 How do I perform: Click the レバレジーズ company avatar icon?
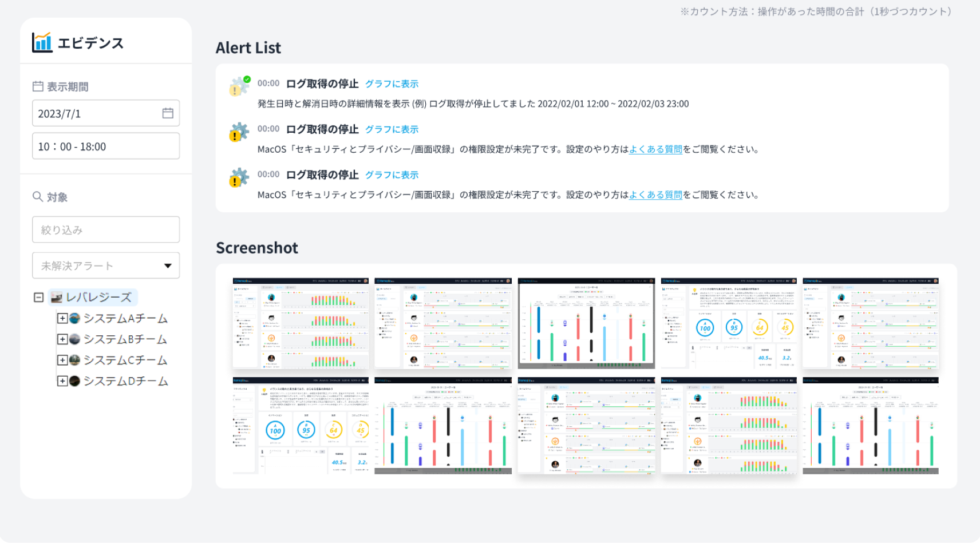pos(57,298)
